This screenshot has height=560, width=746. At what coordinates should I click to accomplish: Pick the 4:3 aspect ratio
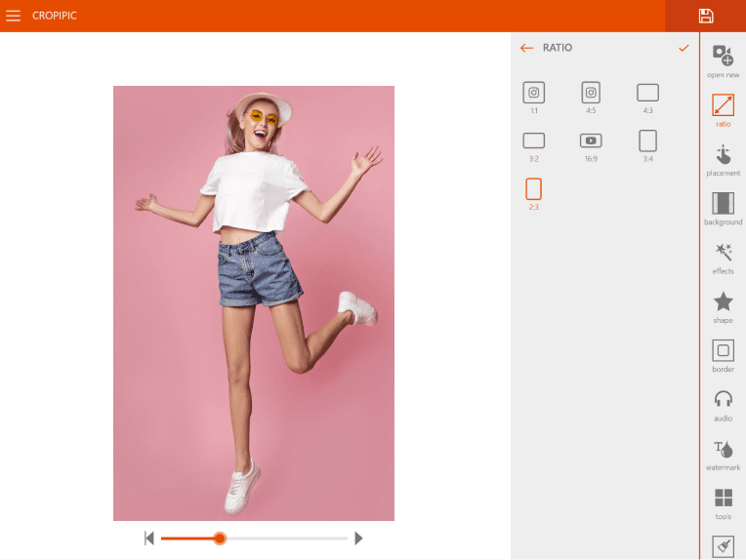tap(647, 94)
